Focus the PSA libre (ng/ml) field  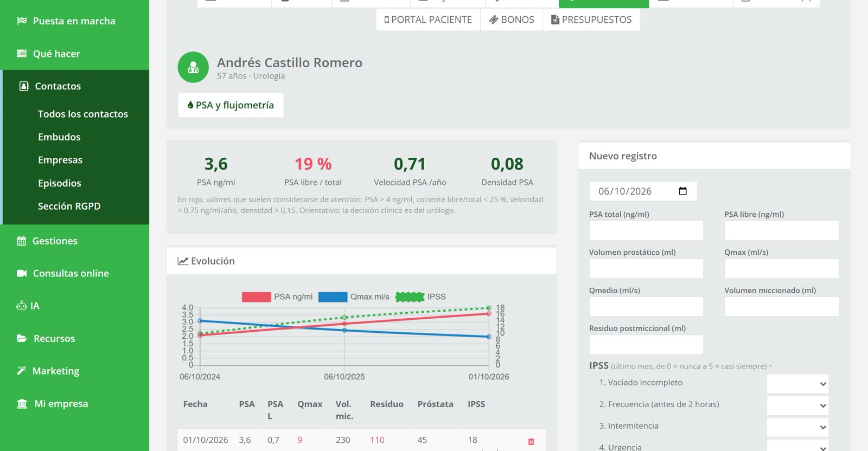click(x=781, y=231)
